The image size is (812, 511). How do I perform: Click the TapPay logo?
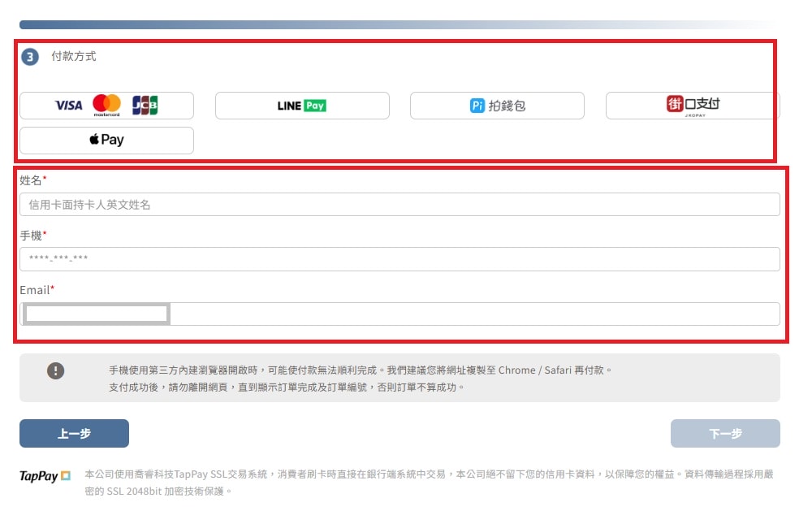pyautogui.click(x=45, y=476)
